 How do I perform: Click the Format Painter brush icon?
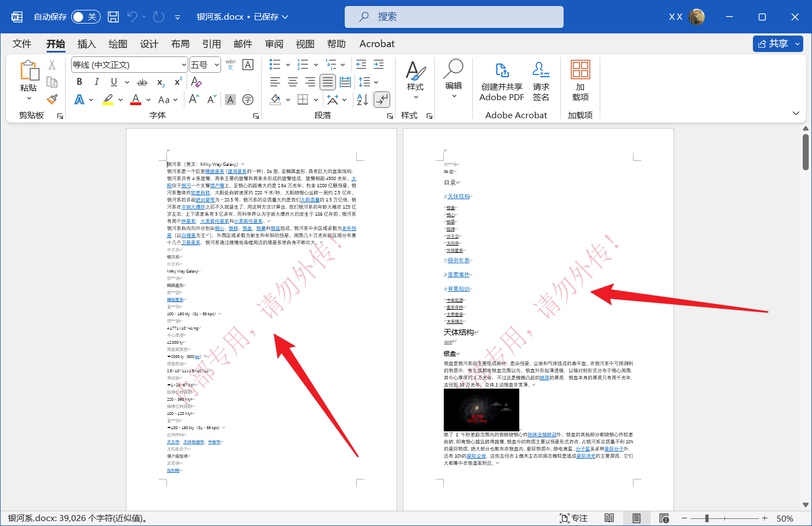52,100
